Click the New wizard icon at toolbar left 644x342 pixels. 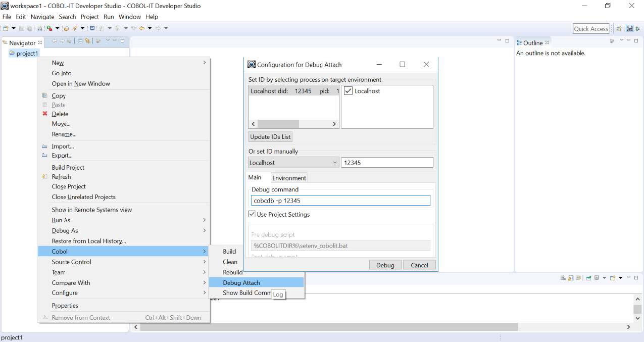7,28
